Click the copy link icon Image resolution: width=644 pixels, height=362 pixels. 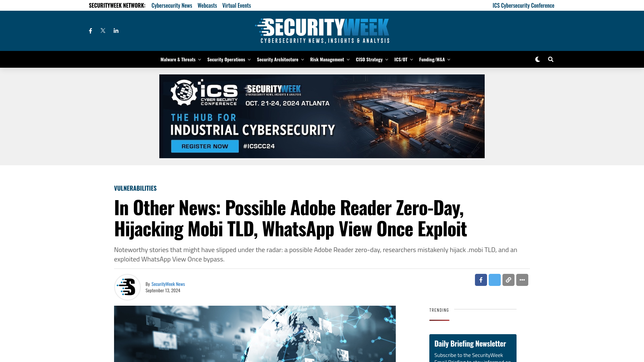[x=508, y=280]
